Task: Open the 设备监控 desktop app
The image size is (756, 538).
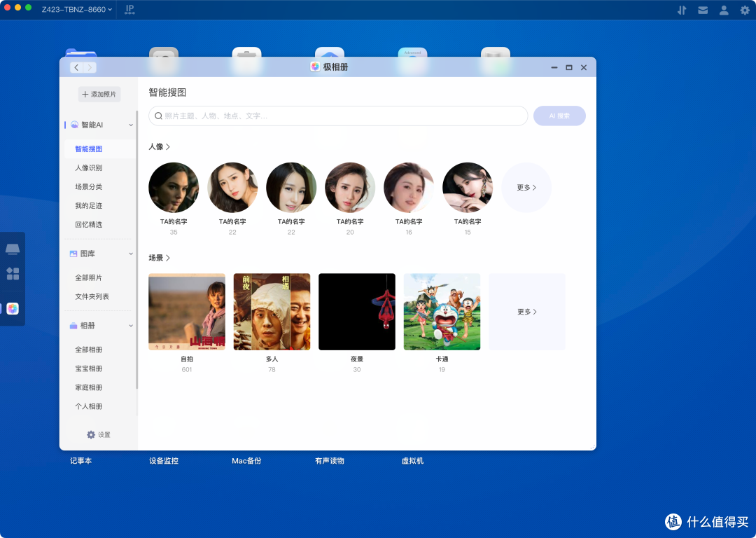Action: tap(163, 461)
